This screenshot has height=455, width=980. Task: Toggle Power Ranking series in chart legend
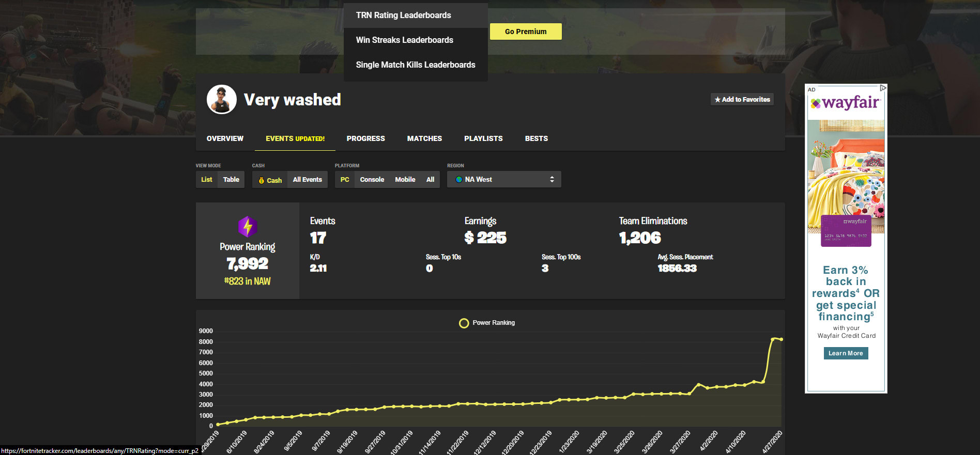click(487, 323)
